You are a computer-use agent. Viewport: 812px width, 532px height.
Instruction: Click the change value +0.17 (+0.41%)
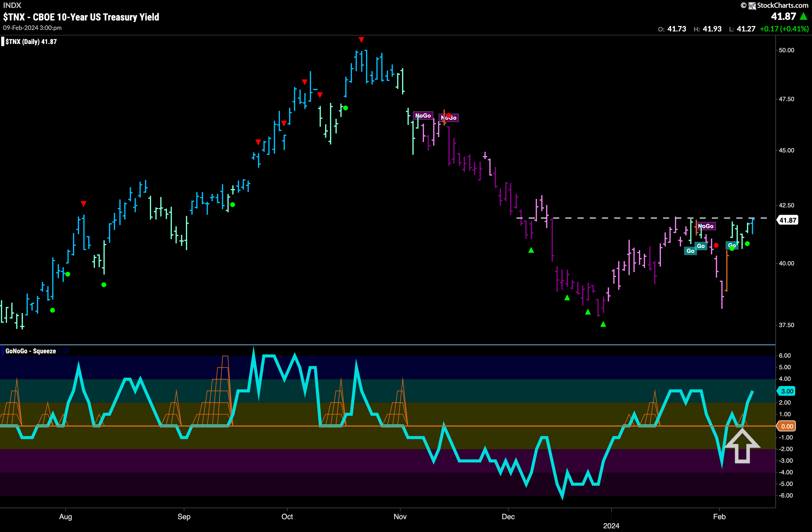pyautogui.click(x=784, y=29)
